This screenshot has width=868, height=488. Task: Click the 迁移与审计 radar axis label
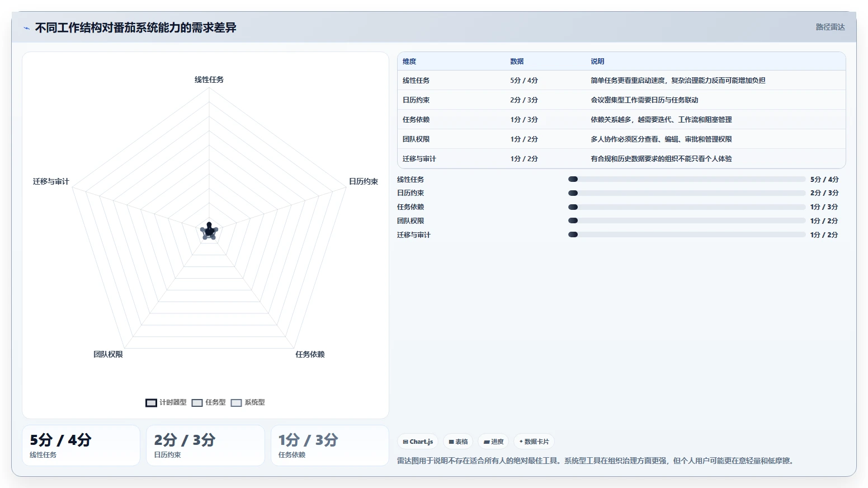pyautogui.click(x=51, y=181)
